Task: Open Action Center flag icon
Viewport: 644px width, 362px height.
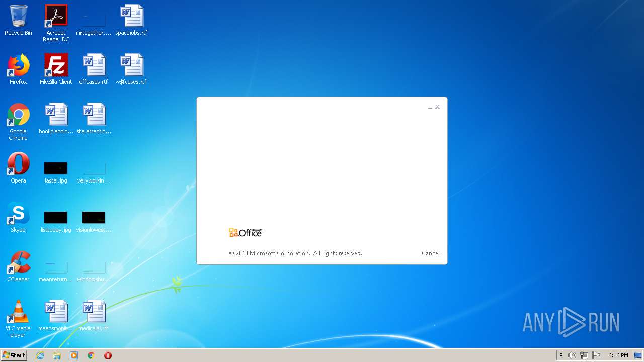Action: click(596, 355)
